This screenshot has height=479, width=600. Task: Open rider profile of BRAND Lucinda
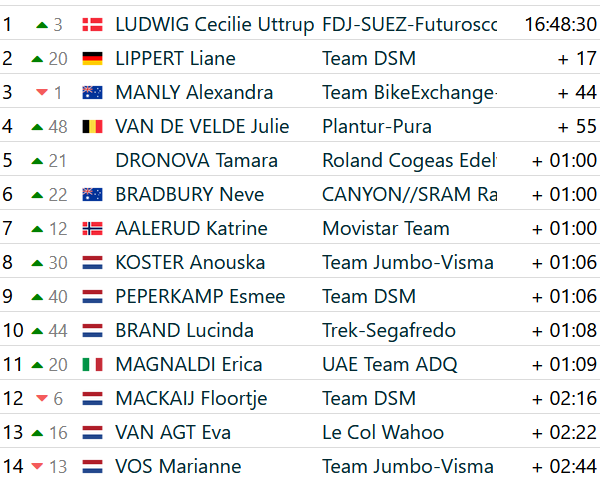pyautogui.click(x=184, y=331)
